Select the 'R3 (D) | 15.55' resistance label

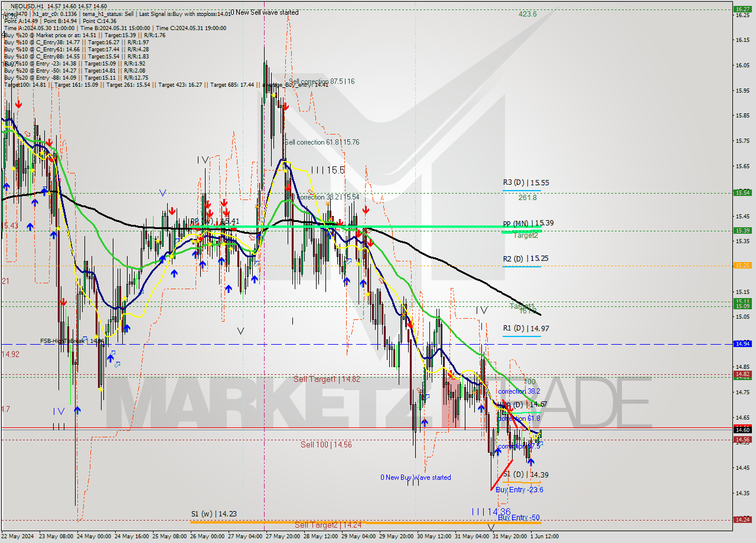coord(526,183)
